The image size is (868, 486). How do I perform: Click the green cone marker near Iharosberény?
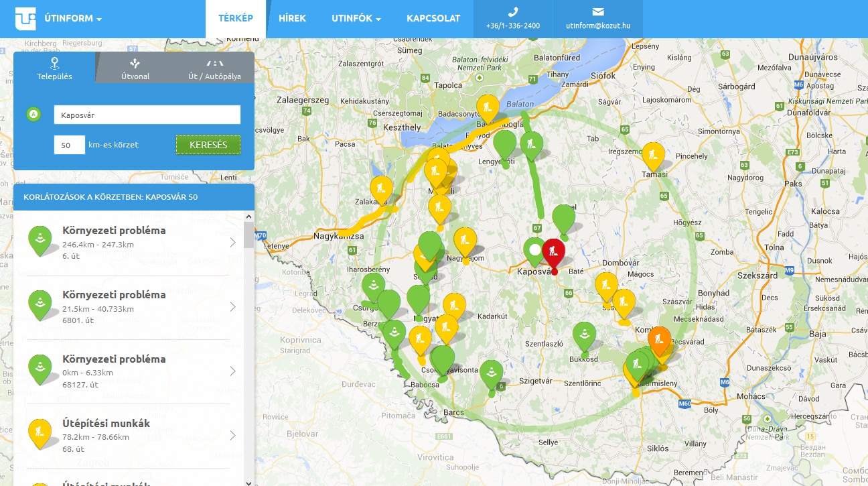[x=373, y=287]
